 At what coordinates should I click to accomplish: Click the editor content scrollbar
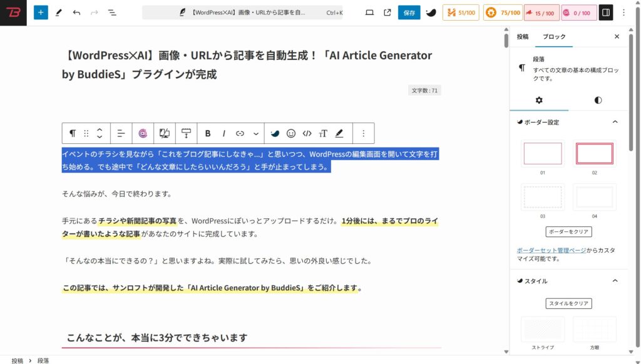(506, 41)
